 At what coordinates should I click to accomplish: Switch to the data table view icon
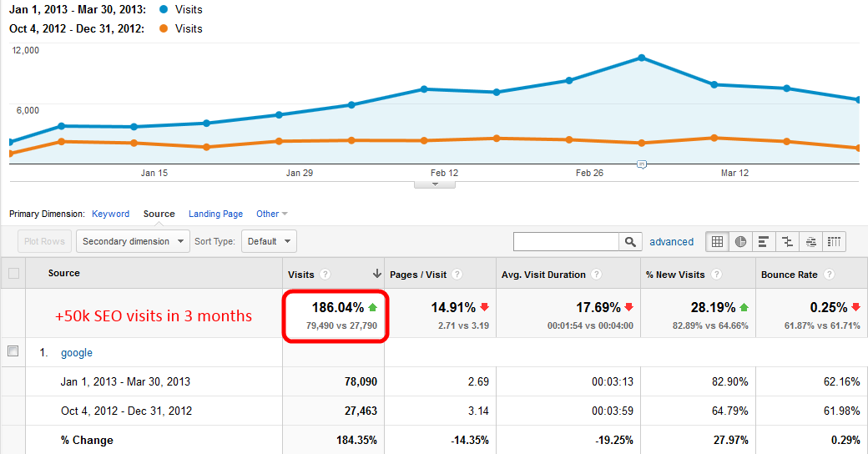click(717, 242)
